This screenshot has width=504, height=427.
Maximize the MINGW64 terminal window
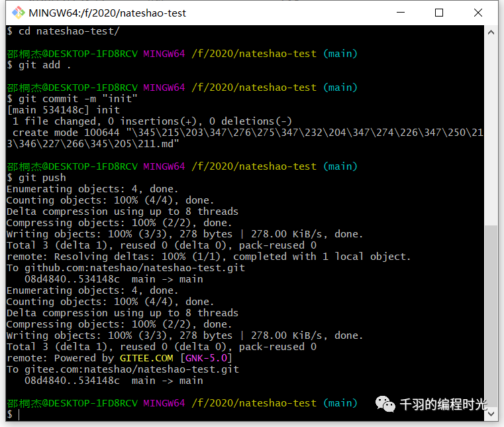tap(439, 13)
